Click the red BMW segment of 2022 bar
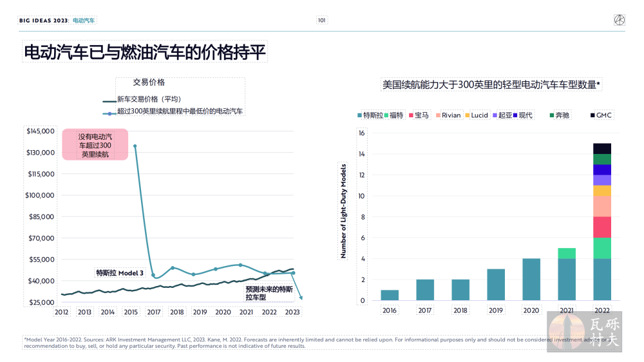This screenshot has height=362, width=644. click(602, 227)
